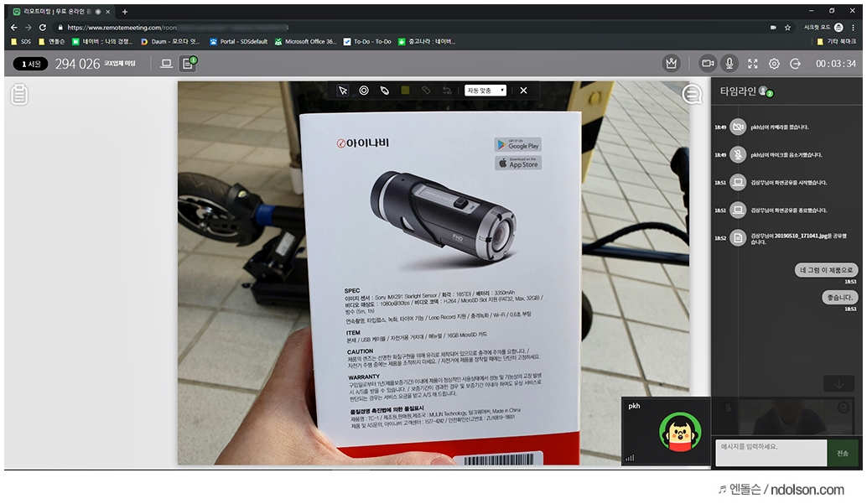The image size is (867, 504).
Task: Select the circular laser pointer tool
Action: click(x=364, y=91)
